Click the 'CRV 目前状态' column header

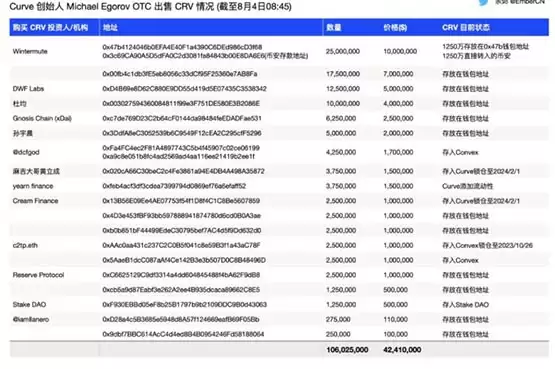coord(466,28)
